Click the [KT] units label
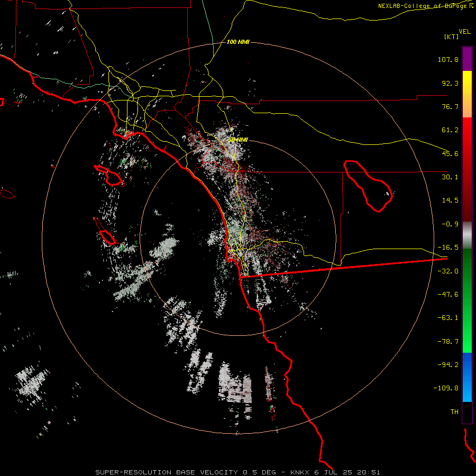 pos(452,36)
